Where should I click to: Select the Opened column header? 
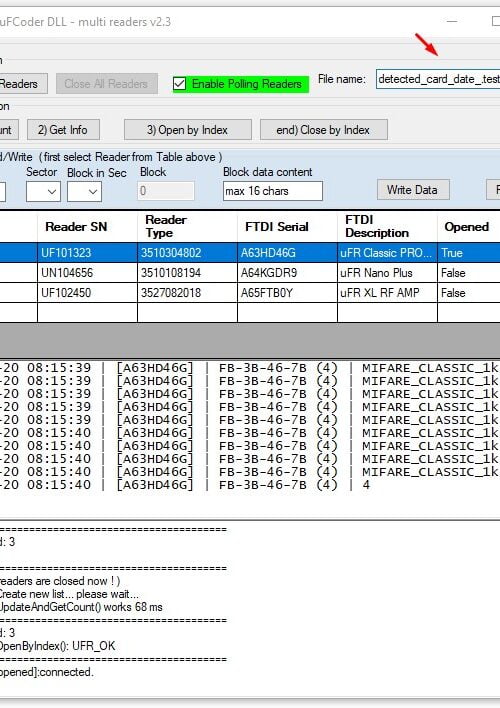pyautogui.click(x=469, y=227)
